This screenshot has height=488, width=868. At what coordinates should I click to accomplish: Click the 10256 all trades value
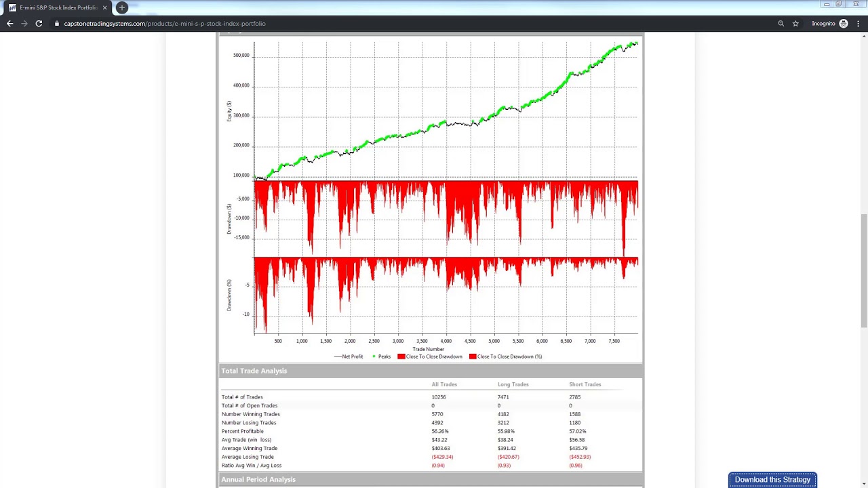439,397
